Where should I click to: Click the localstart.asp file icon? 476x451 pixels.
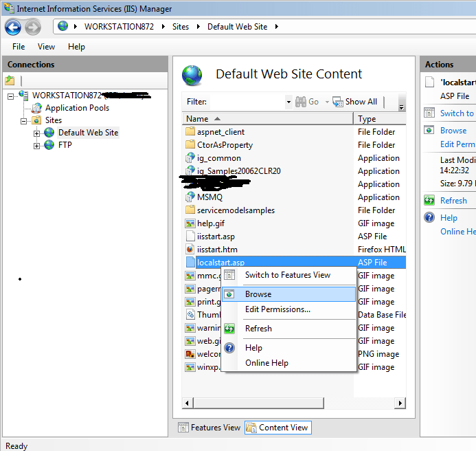[190, 262]
